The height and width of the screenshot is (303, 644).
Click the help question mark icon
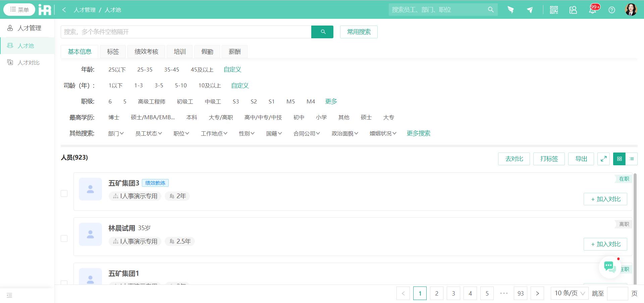click(x=612, y=10)
